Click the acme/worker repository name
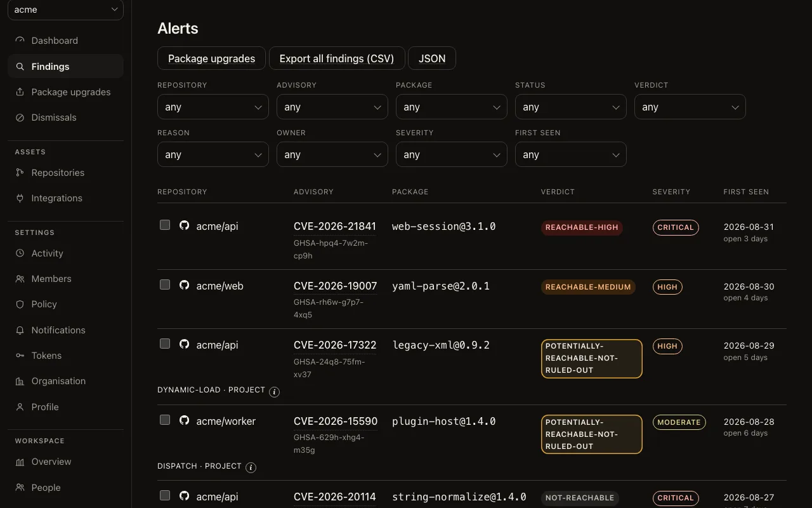 [226, 422]
